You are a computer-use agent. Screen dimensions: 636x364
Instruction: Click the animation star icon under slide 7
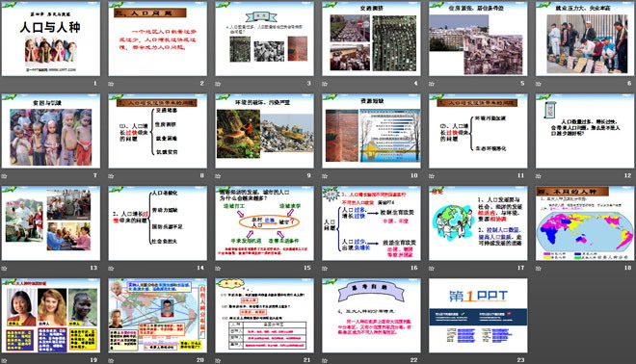pyautogui.click(x=5, y=176)
